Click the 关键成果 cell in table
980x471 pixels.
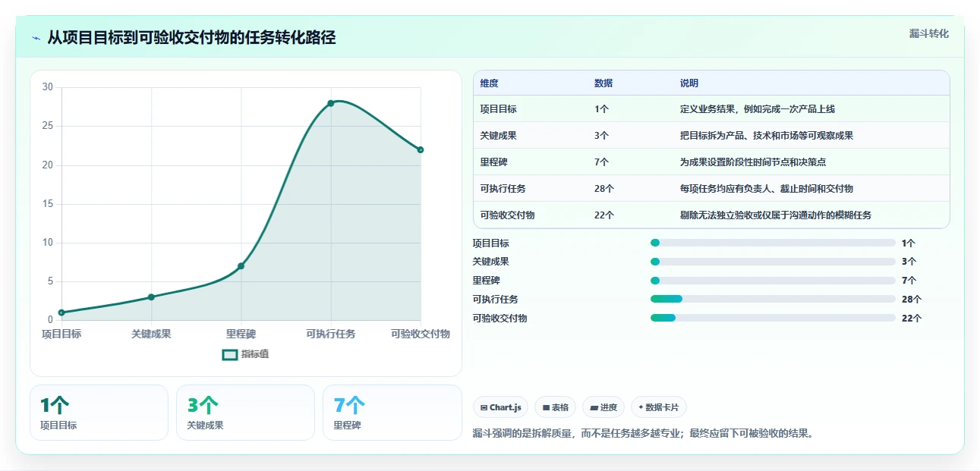click(x=499, y=136)
